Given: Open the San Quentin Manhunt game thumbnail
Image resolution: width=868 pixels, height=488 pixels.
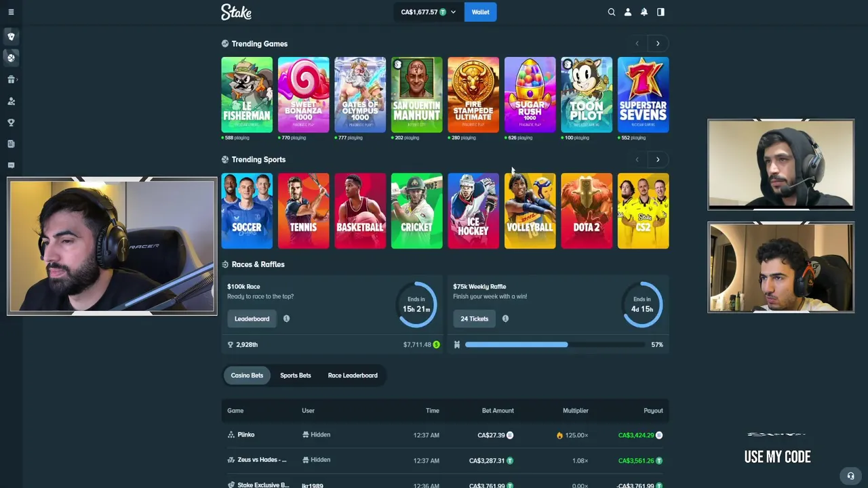Looking at the screenshot, I should coord(417,95).
